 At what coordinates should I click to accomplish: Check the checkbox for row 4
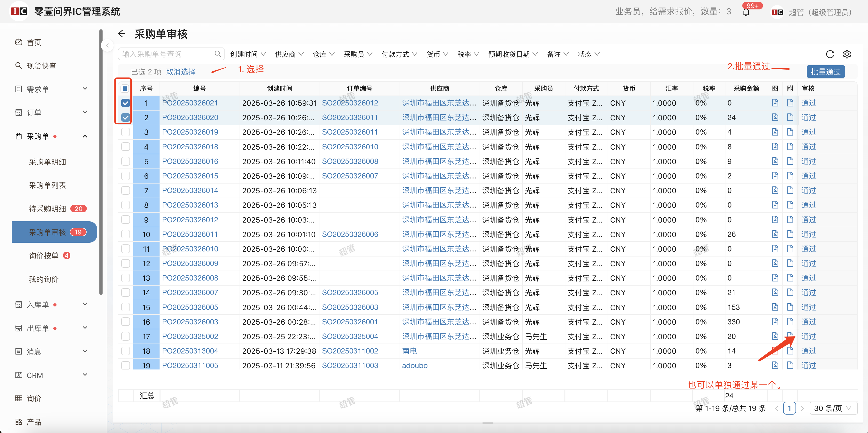125,147
